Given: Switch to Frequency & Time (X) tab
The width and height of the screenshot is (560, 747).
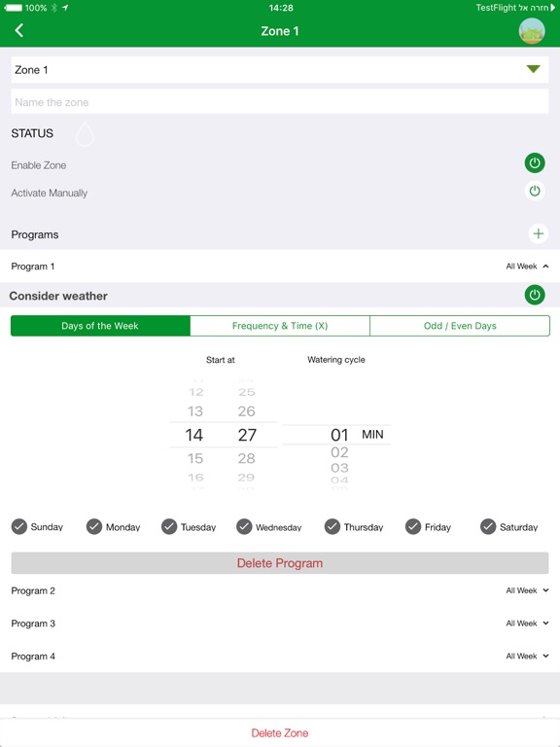Looking at the screenshot, I should pos(280,326).
